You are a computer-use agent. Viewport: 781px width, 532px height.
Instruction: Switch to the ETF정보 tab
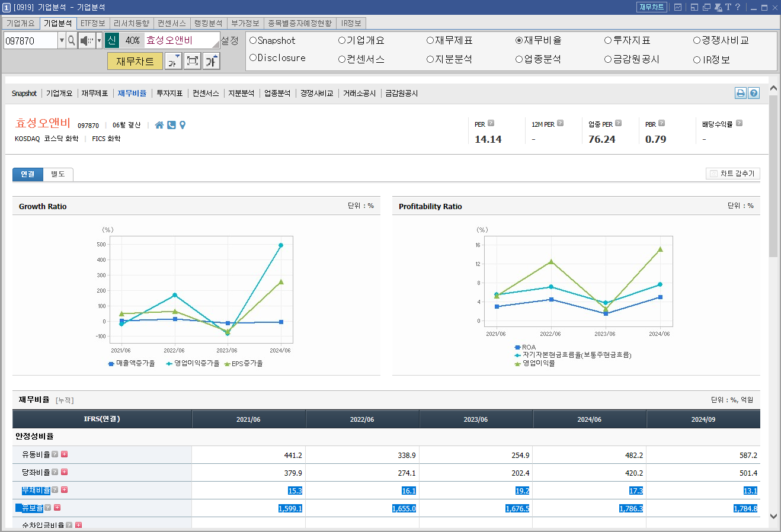pos(93,23)
